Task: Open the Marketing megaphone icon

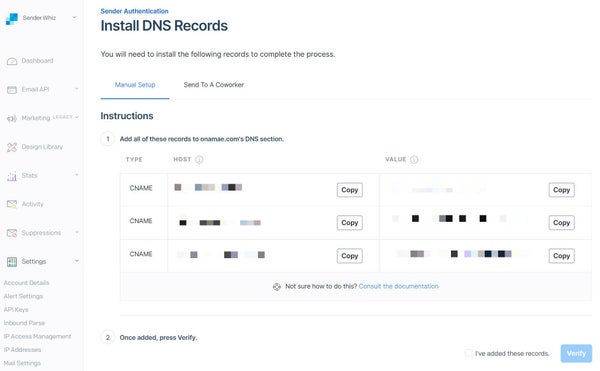Action: (12, 119)
